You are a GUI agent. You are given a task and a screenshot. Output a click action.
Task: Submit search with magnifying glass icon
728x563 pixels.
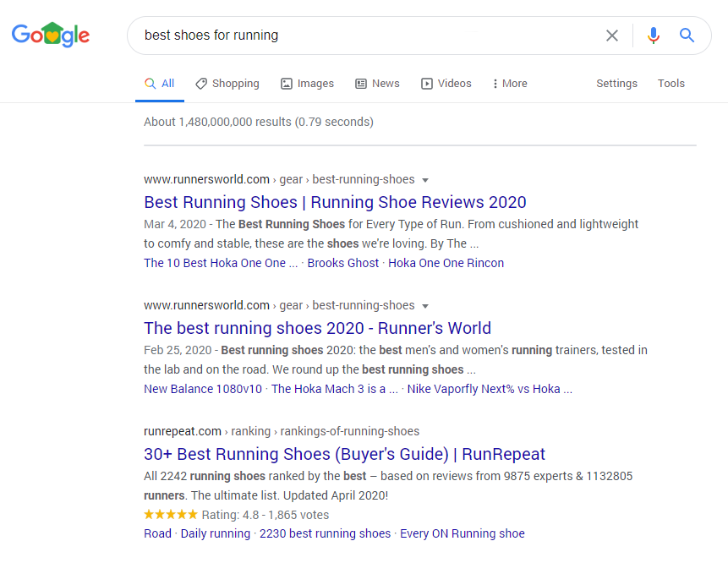(687, 36)
